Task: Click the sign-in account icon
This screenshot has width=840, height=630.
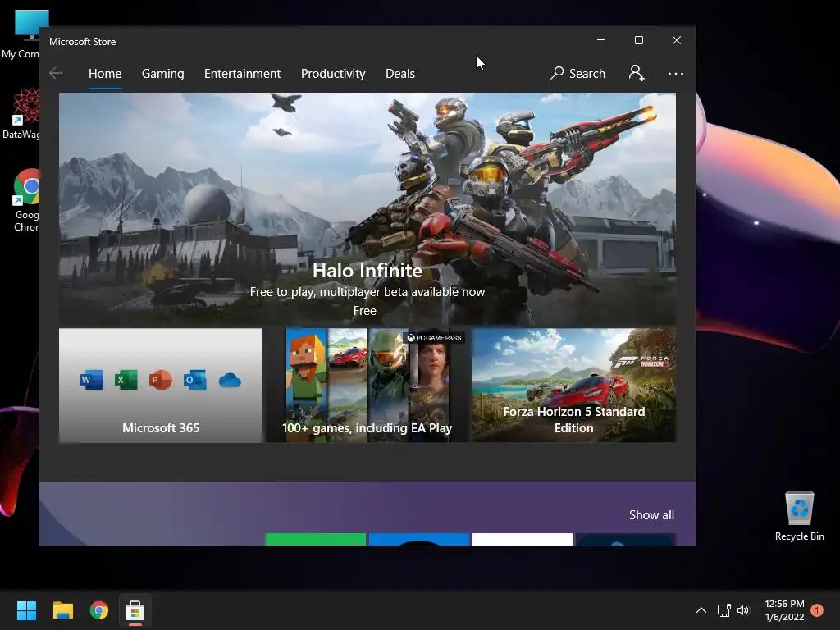Action: tap(637, 73)
